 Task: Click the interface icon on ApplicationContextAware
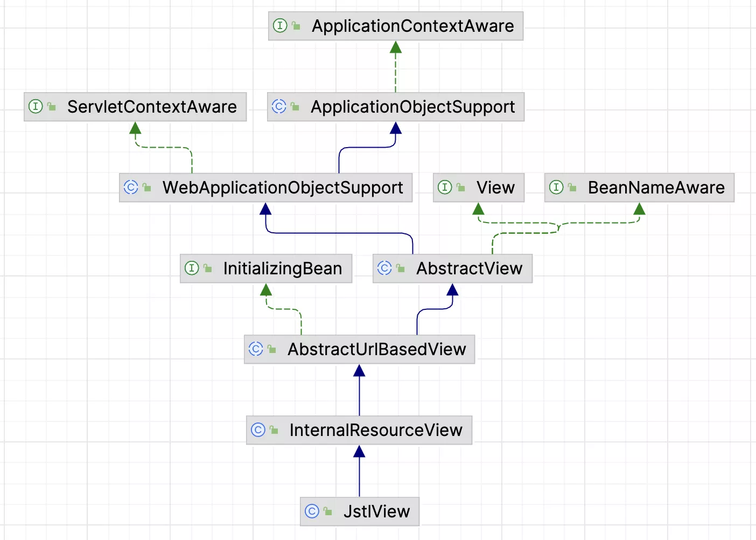(x=280, y=25)
